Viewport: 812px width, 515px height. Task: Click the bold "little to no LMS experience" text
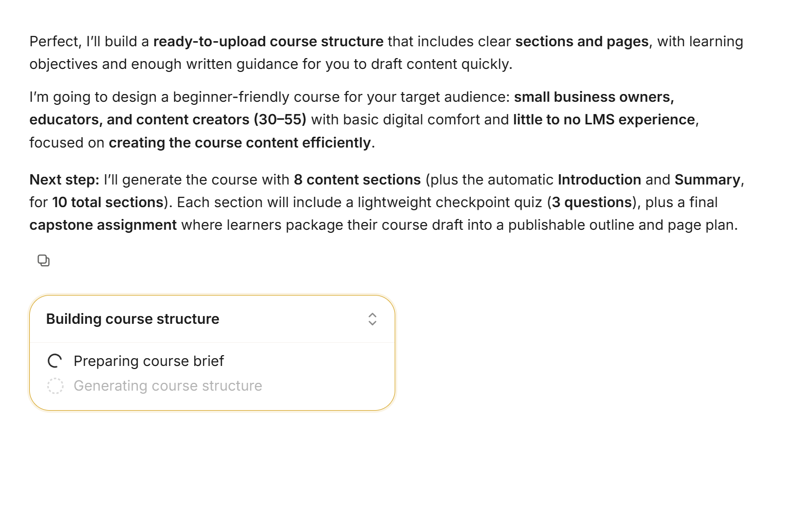[604, 120]
